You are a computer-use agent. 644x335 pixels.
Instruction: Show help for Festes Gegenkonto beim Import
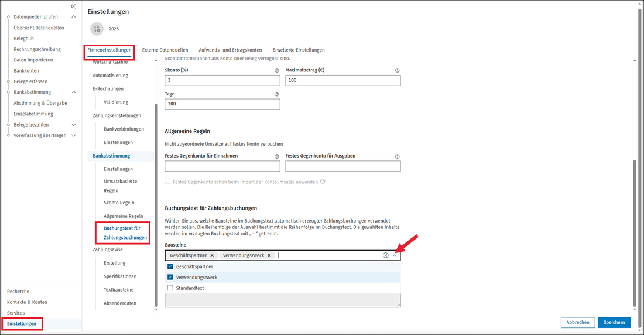[x=323, y=182]
